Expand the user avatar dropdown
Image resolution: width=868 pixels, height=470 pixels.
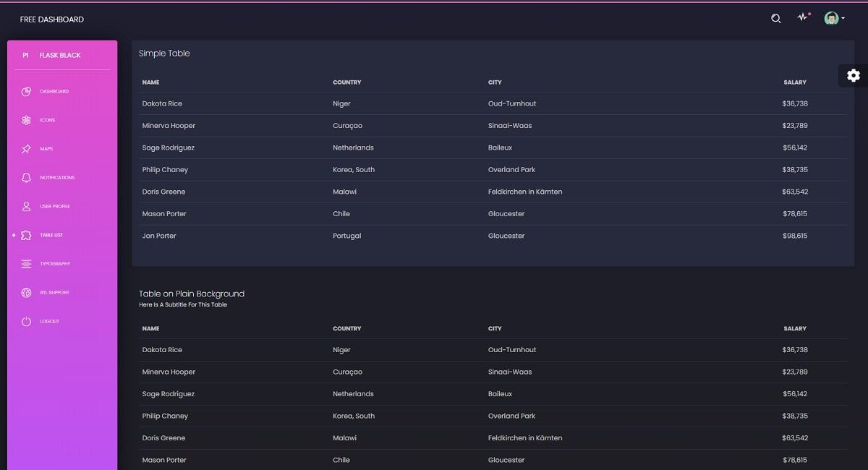pyautogui.click(x=832, y=17)
